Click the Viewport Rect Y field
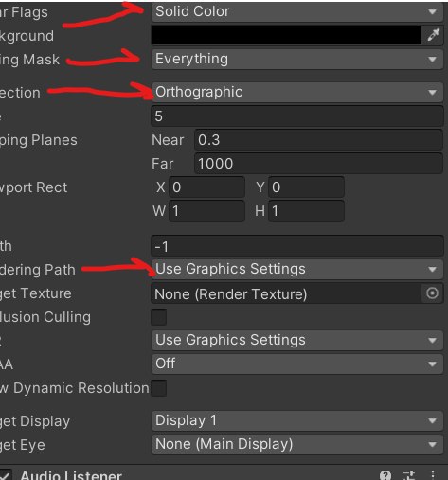Image resolution: width=448 pixels, height=480 pixels. coord(306,187)
